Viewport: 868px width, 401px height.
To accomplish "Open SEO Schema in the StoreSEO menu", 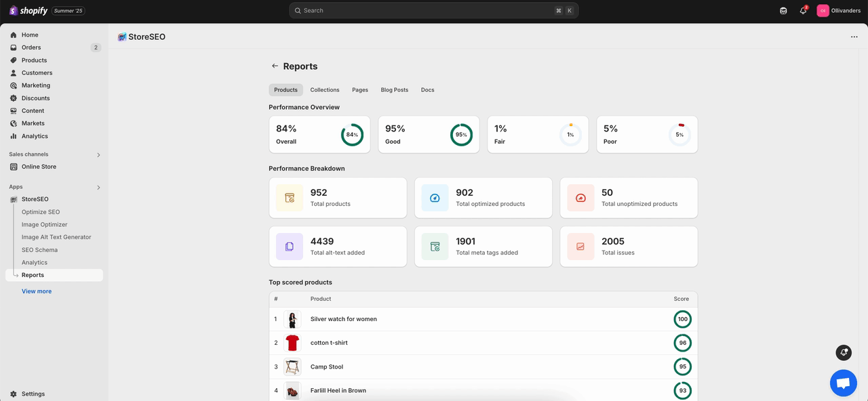I will pos(39,250).
